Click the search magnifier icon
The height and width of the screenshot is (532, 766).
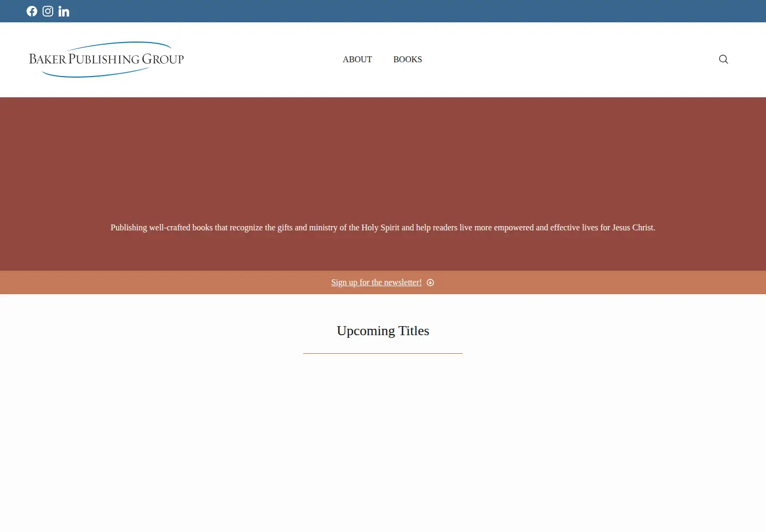[x=723, y=59]
